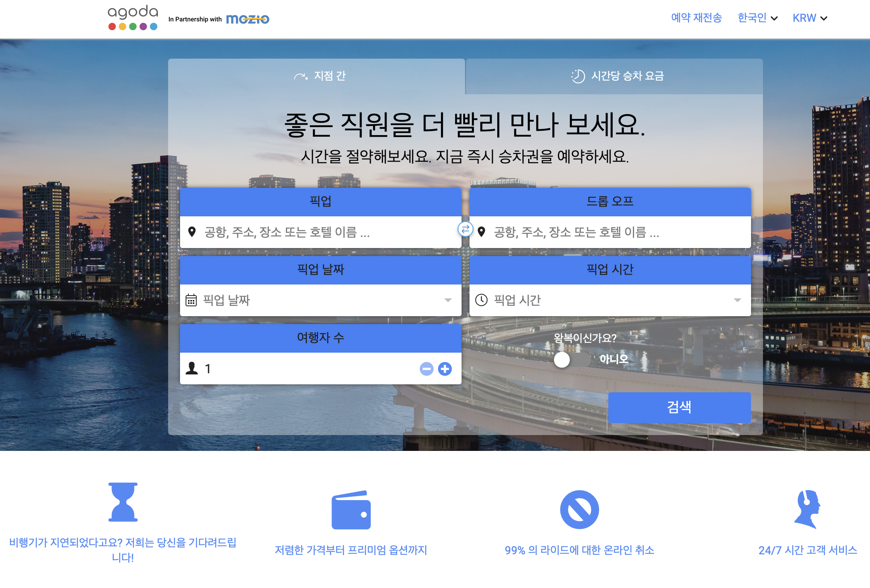870x588 pixels.
Task: Click the 99% 의 라이드에 대한 온라인 취소 text
Action: [579, 550]
